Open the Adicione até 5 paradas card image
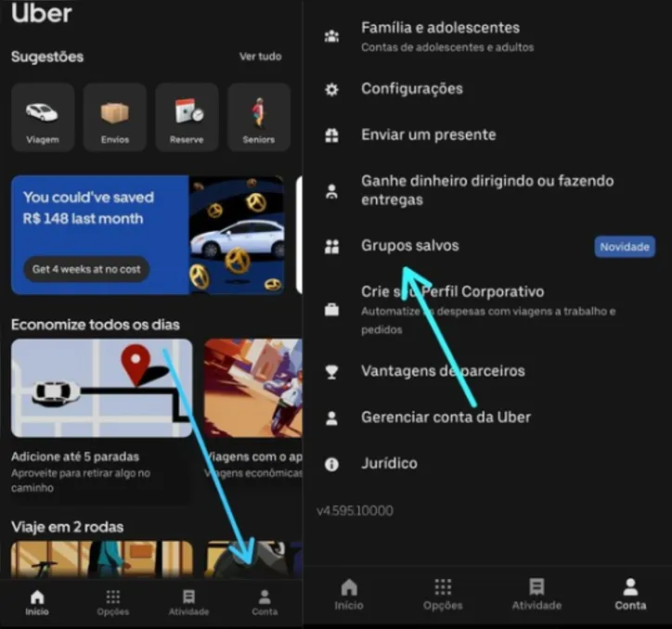 101,388
